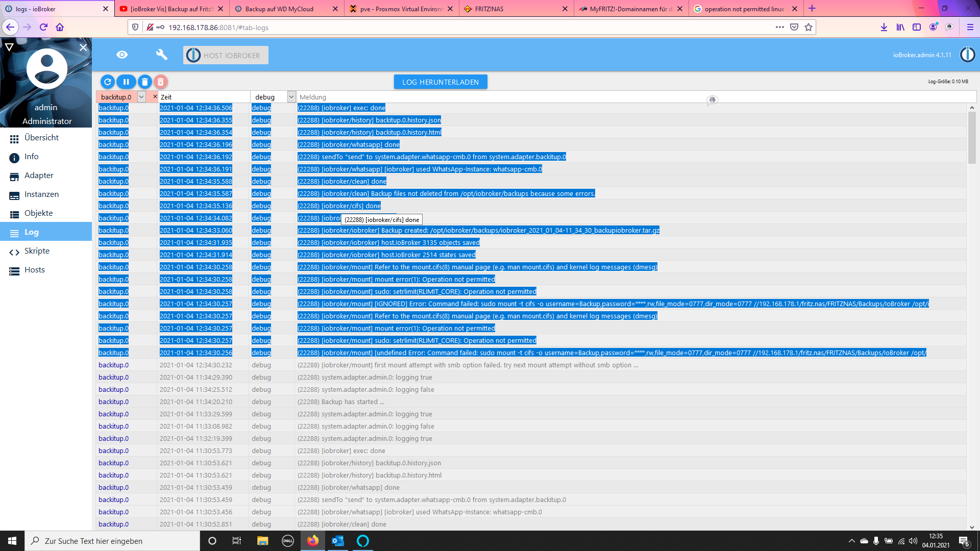Open Übersicht in sidebar
980x551 pixels.
pyautogui.click(x=46, y=138)
